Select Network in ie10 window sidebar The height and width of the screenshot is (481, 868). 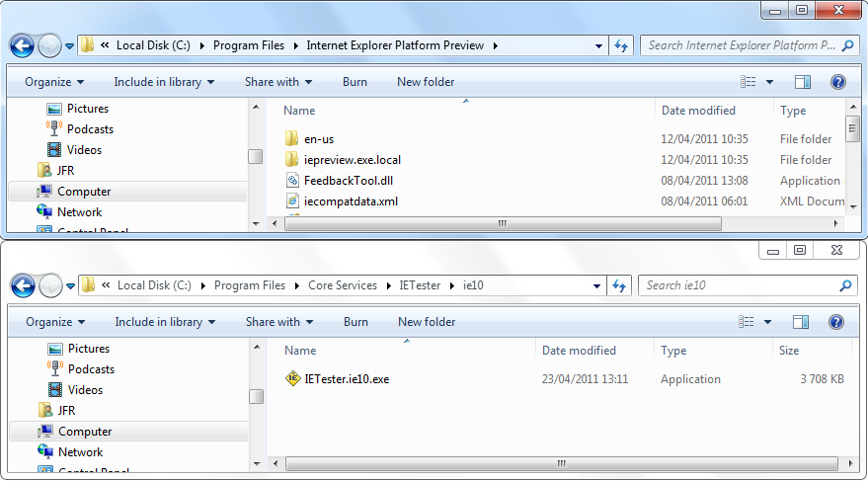coord(70,452)
